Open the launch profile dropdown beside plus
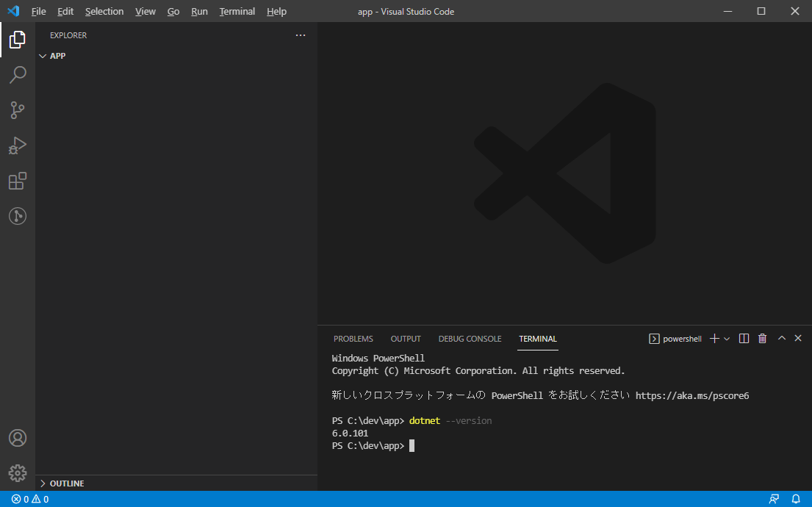The height and width of the screenshot is (507, 812). (727, 339)
